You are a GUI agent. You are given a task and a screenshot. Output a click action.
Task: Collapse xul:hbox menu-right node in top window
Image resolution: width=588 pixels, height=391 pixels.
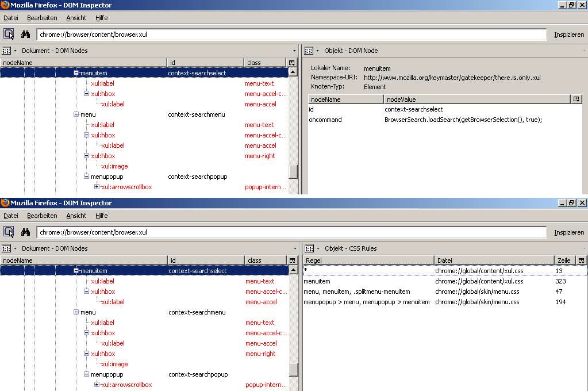coord(86,155)
